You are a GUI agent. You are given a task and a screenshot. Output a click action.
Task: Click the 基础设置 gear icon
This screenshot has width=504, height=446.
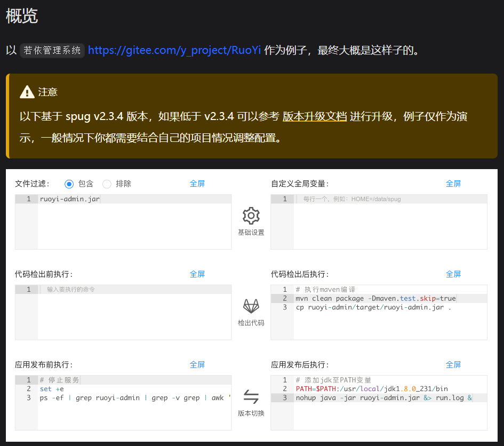coord(251,216)
